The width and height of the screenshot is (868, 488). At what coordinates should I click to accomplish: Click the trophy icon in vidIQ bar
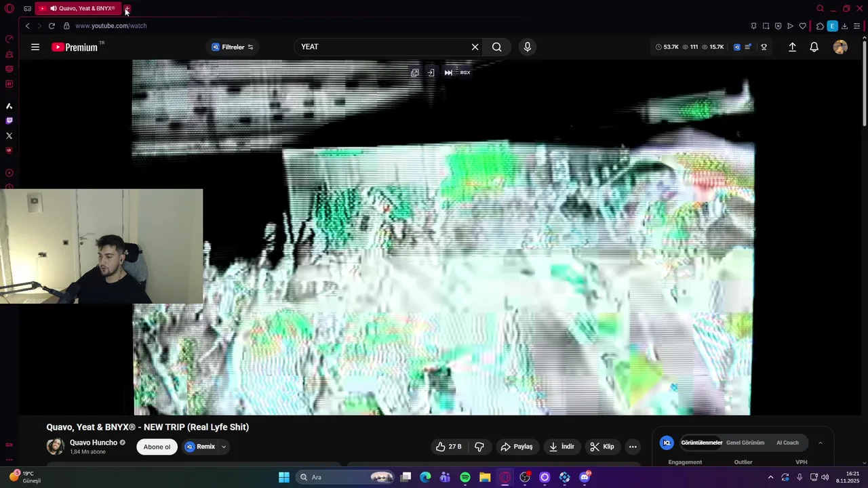point(764,47)
